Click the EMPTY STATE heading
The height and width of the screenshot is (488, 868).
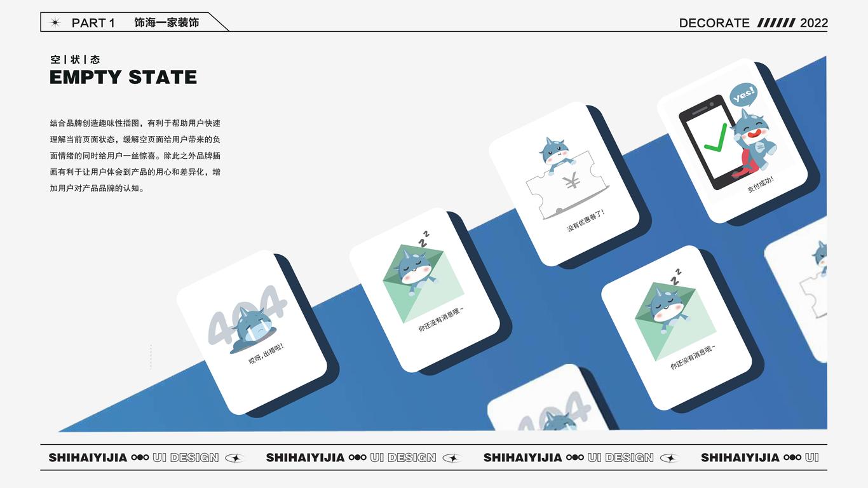click(x=123, y=78)
